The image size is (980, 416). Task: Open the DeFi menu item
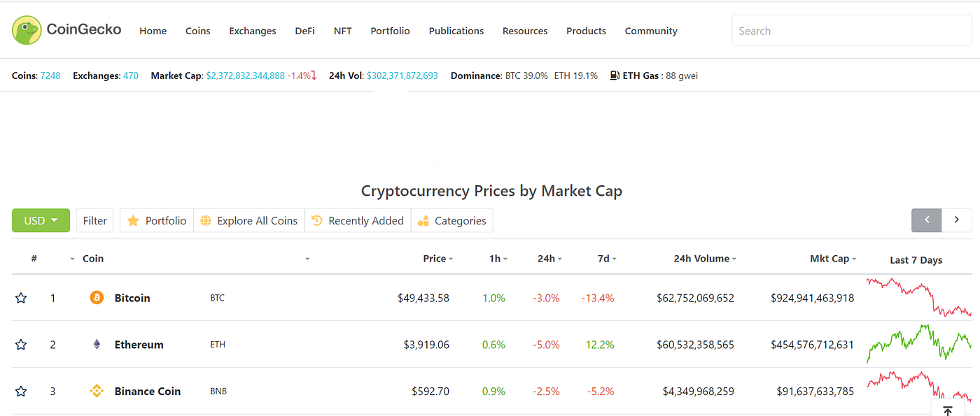304,31
